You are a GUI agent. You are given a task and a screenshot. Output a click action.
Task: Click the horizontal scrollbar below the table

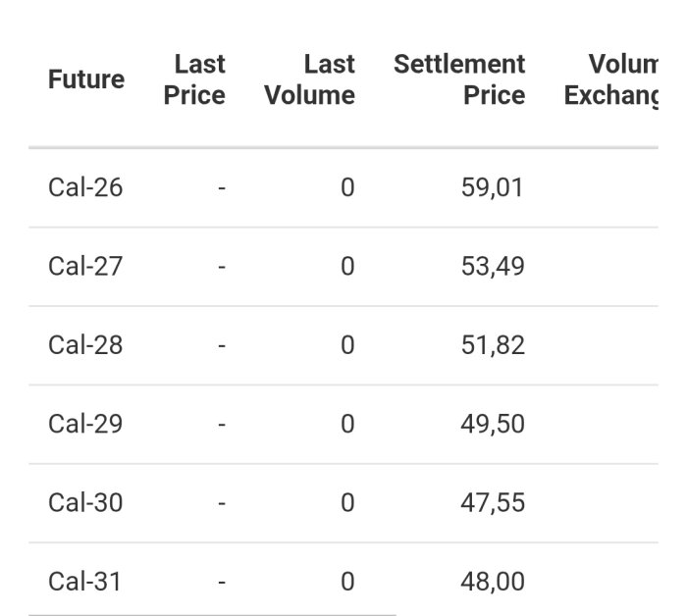pyautogui.click(x=212, y=614)
